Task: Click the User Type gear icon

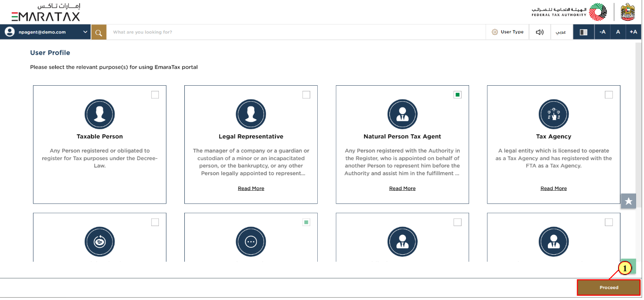Action: pos(495,32)
